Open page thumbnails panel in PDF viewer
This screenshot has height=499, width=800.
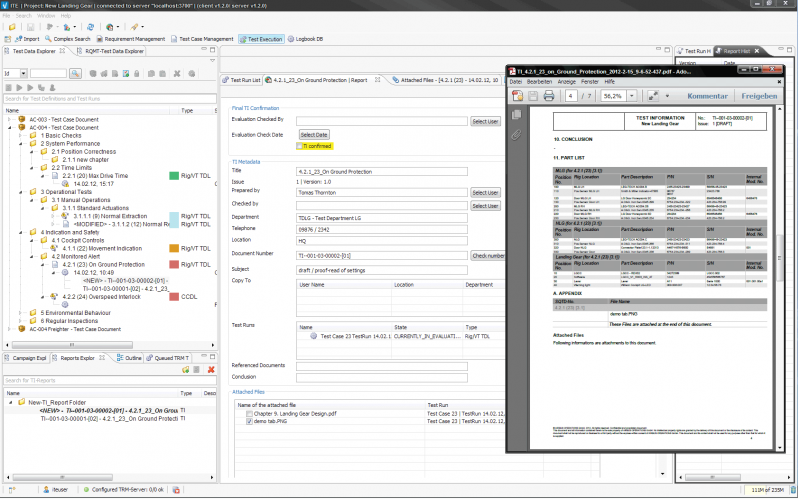[516, 115]
